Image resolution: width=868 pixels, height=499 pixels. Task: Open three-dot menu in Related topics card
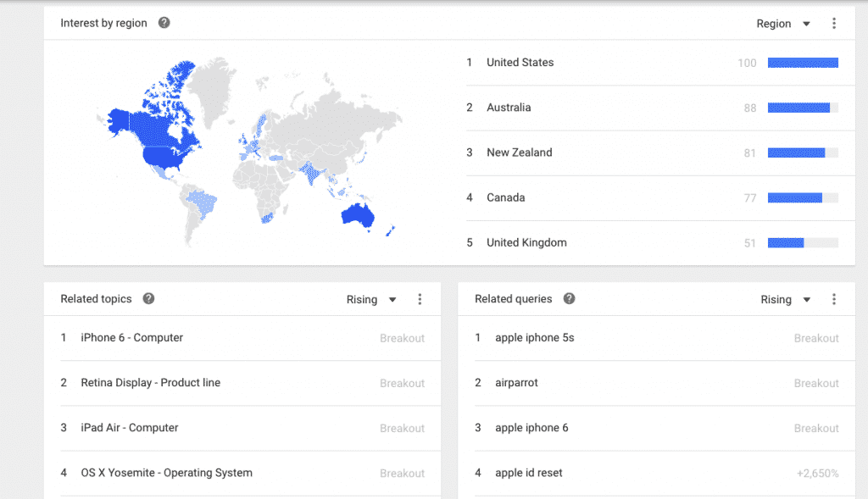coord(420,299)
